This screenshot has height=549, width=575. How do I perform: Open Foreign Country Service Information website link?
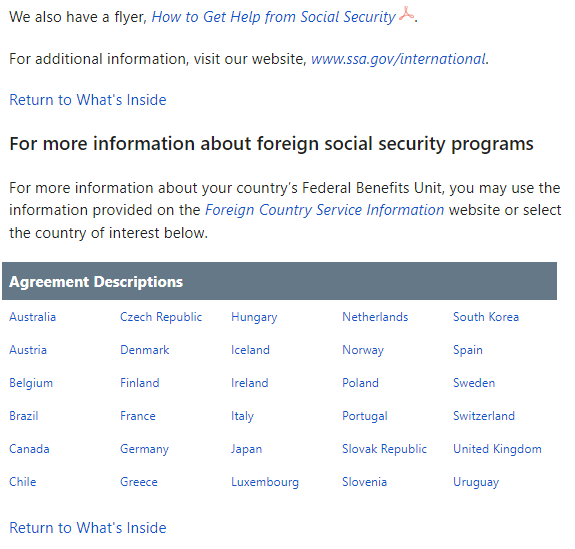pyautogui.click(x=324, y=210)
